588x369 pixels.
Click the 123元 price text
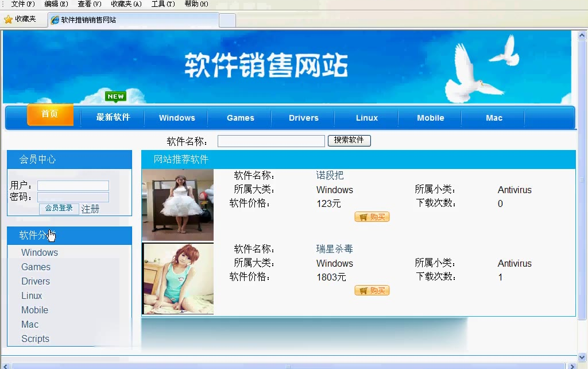pyautogui.click(x=328, y=204)
